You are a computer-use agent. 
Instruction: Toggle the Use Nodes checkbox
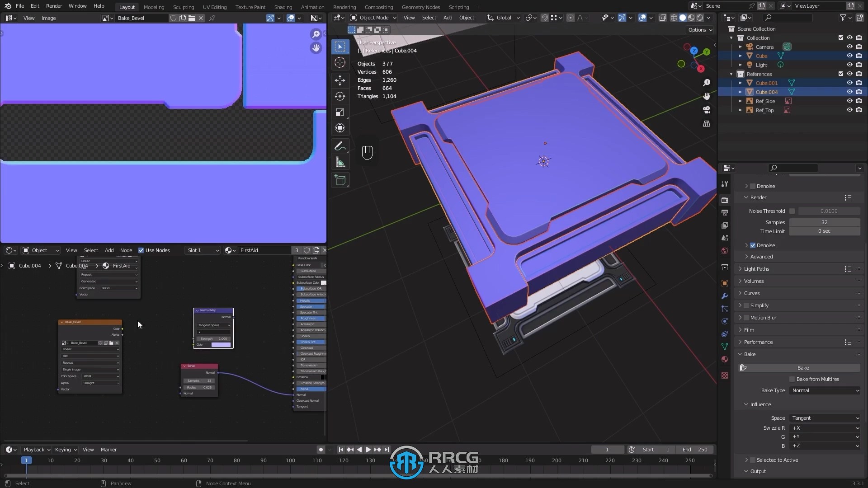tap(141, 250)
